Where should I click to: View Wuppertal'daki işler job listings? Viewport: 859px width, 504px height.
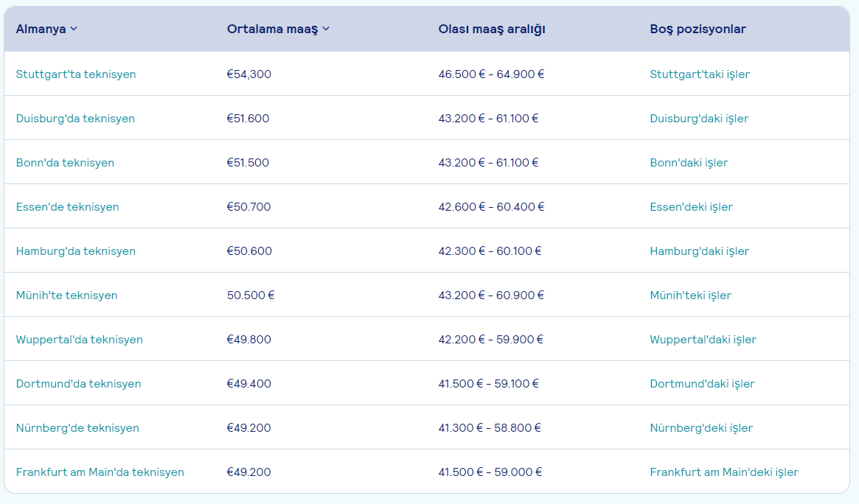703,339
